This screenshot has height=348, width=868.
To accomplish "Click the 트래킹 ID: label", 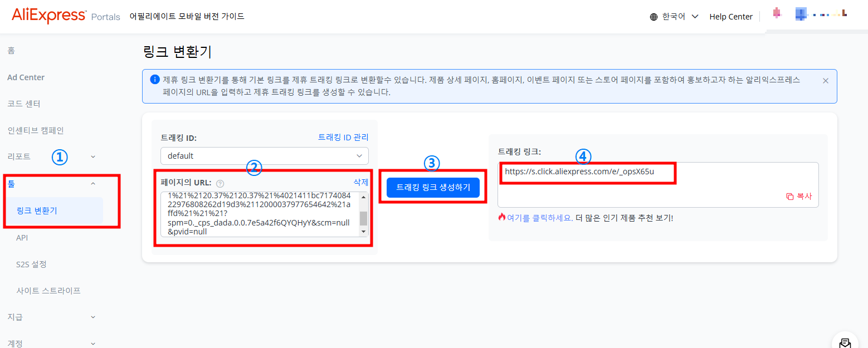I will [x=178, y=137].
